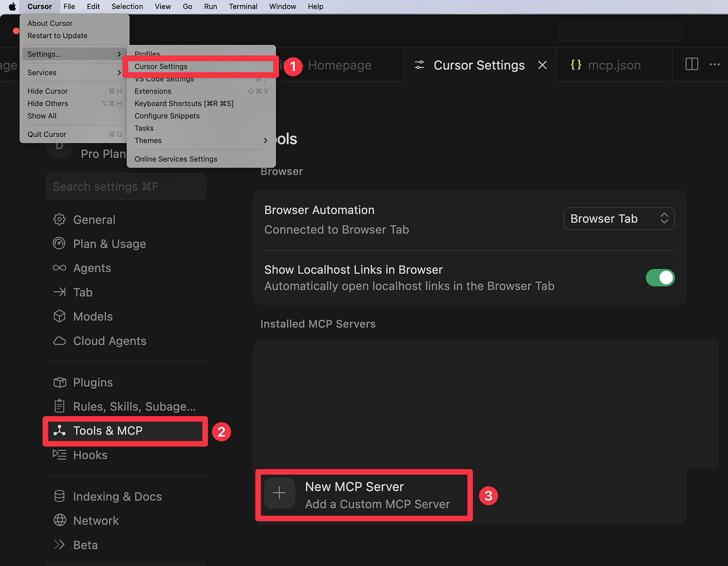Viewport: 728px width, 566px height.
Task: Open Configure Snippets entry
Action: 200,115
